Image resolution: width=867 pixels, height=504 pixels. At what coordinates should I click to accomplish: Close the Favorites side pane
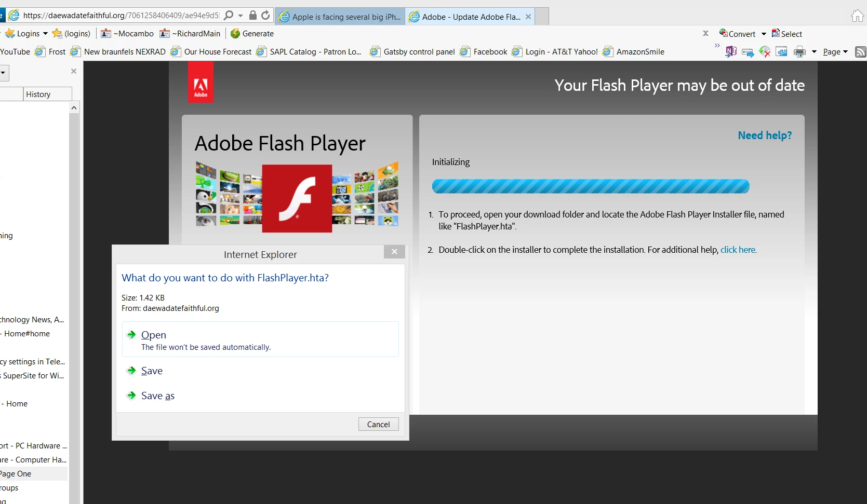(x=74, y=71)
